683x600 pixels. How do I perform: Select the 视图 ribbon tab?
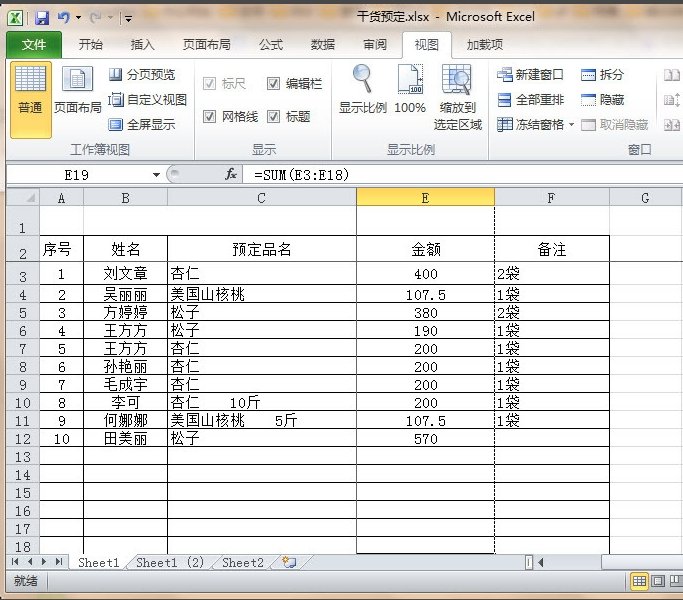426,44
